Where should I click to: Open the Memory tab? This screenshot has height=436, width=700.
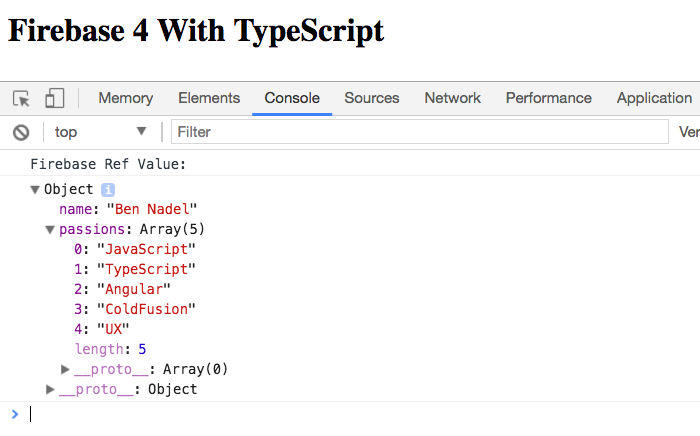[x=126, y=98]
